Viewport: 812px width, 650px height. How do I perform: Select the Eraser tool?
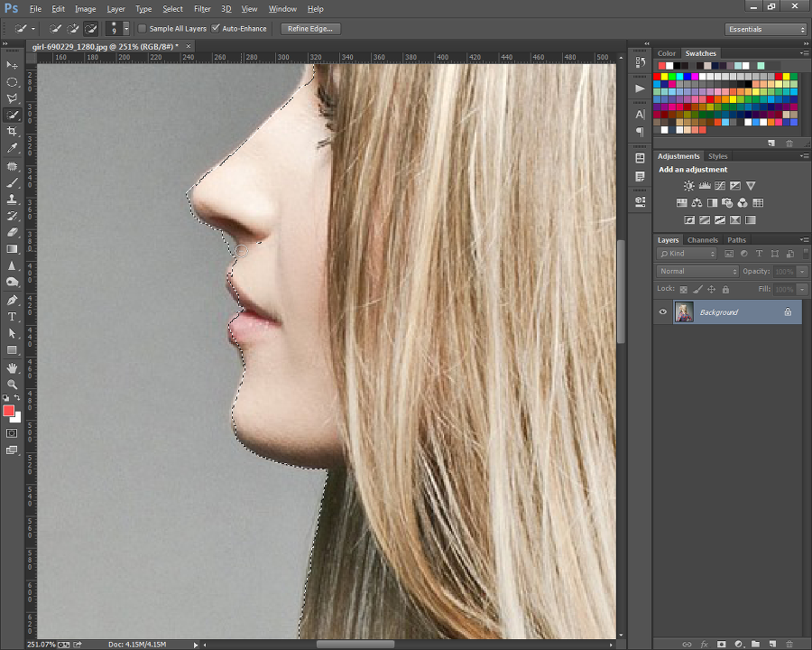tap(12, 232)
